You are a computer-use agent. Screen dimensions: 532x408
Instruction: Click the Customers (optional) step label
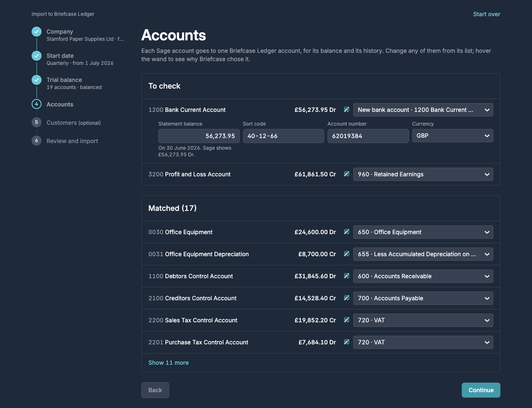coord(74,123)
